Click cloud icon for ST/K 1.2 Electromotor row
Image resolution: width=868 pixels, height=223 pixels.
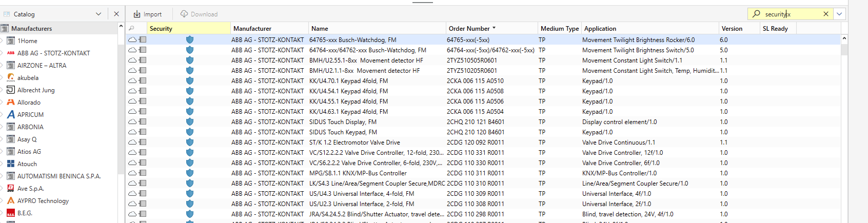pos(132,142)
